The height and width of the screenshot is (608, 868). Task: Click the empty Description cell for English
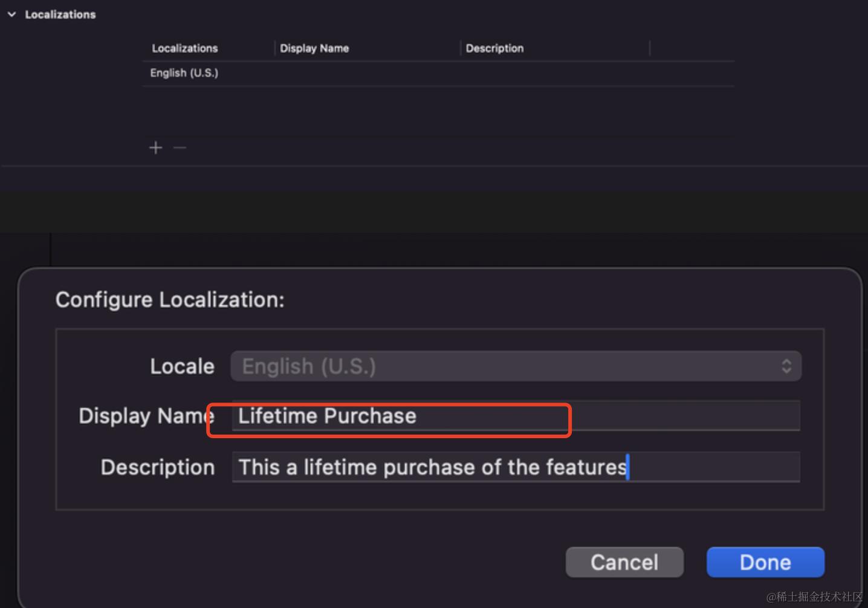(x=555, y=73)
